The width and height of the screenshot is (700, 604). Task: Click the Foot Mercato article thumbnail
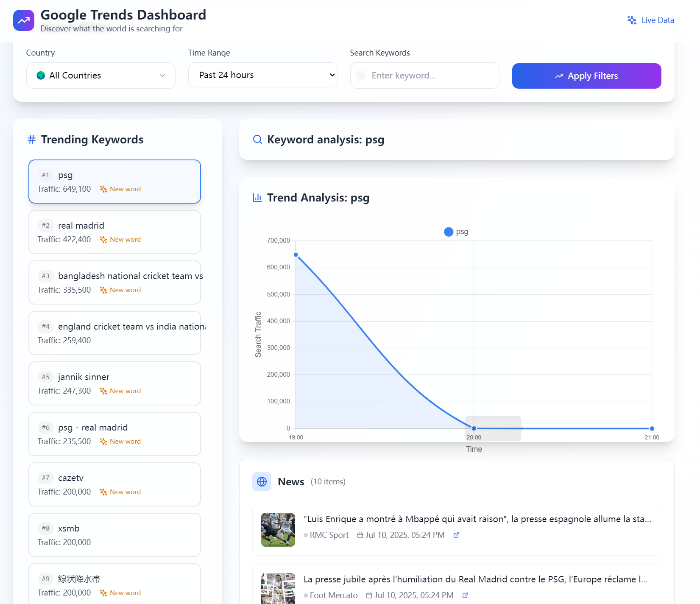[278, 589]
